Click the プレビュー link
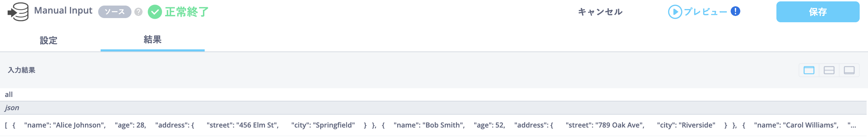Image resolution: width=868 pixels, height=139 pixels. (x=705, y=12)
